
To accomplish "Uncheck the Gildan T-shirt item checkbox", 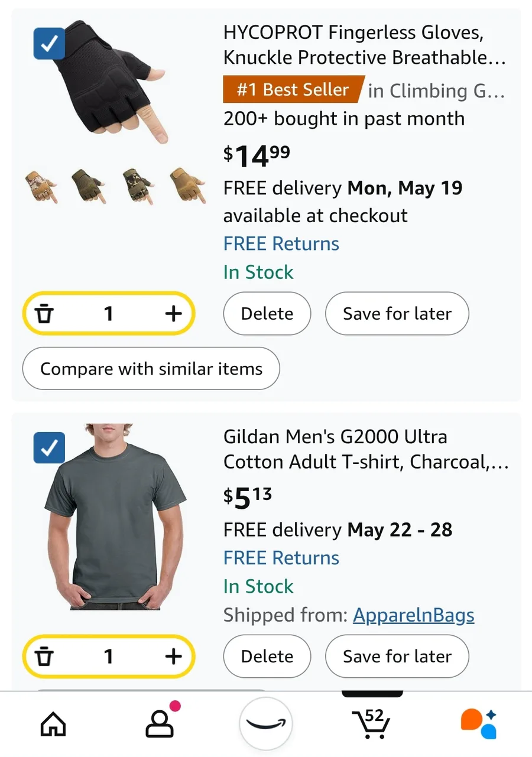I will [49, 448].
